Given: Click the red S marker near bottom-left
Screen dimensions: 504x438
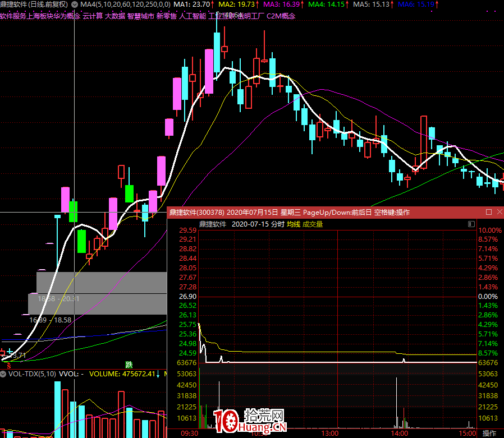Looking at the screenshot, I should (x=8, y=366).
